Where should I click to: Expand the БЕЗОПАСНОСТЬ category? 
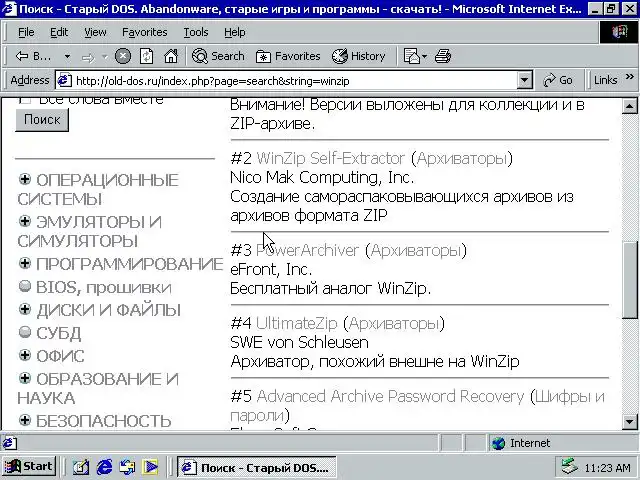pyautogui.click(x=25, y=420)
